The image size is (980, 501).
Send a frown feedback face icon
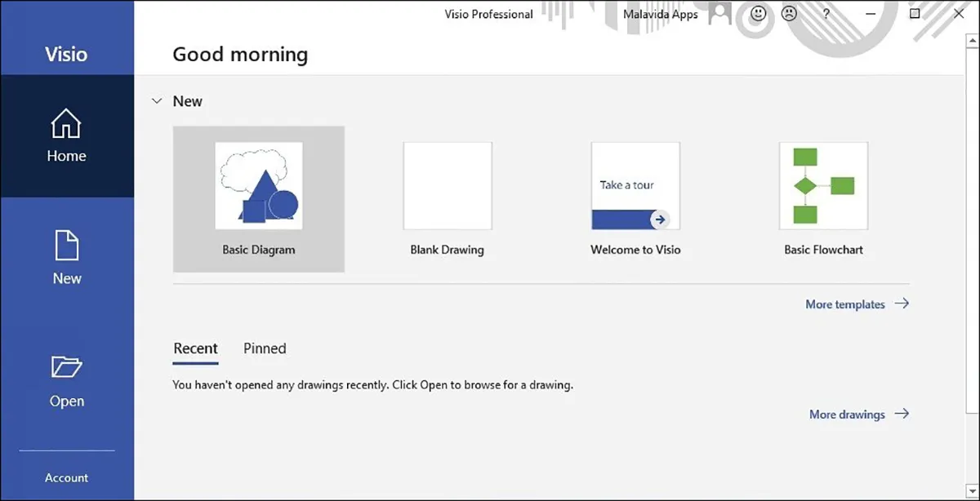pos(789,14)
